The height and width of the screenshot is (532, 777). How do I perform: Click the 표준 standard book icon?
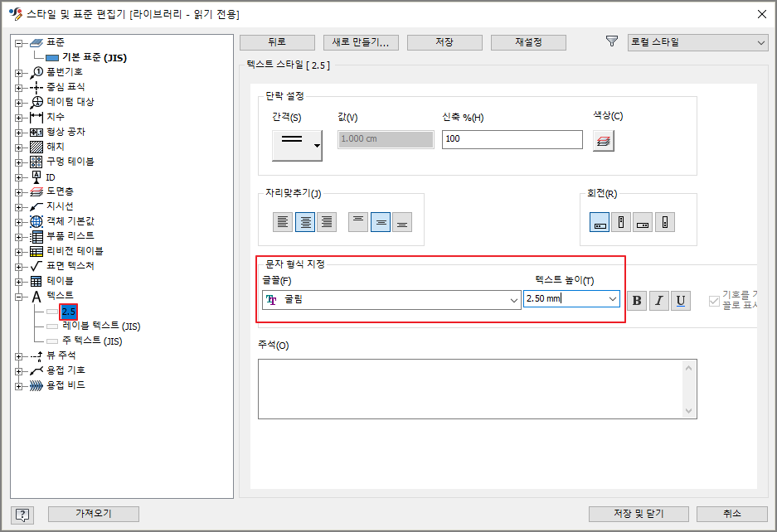(x=36, y=43)
